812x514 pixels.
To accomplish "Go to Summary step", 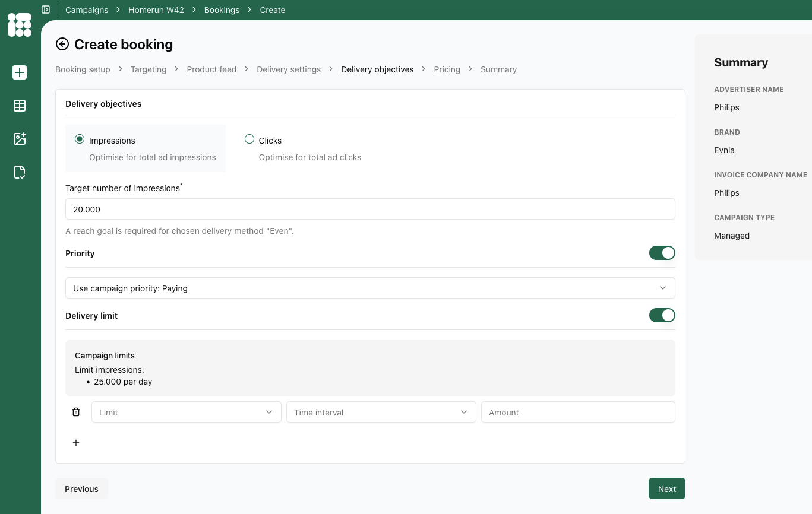I will click(498, 69).
